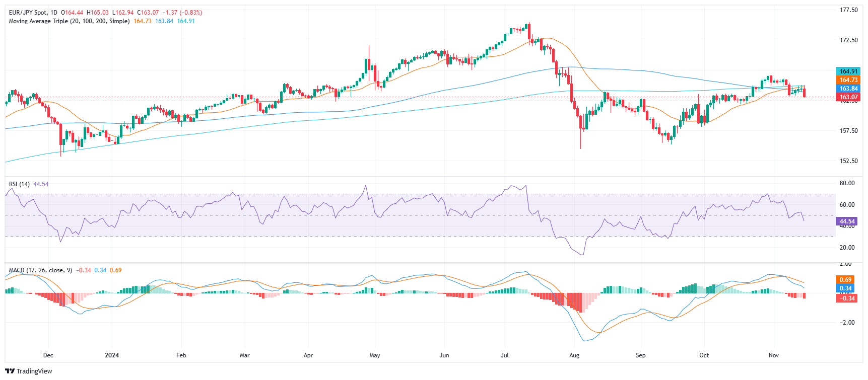Image resolution: width=868 pixels, height=380 pixels.
Task: Click the teal 164.91 moving average tag
Action: pyautogui.click(x=848, y=71)
